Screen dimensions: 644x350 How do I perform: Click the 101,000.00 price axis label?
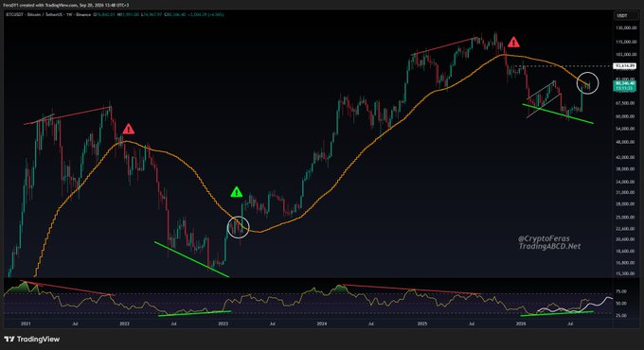625,54
